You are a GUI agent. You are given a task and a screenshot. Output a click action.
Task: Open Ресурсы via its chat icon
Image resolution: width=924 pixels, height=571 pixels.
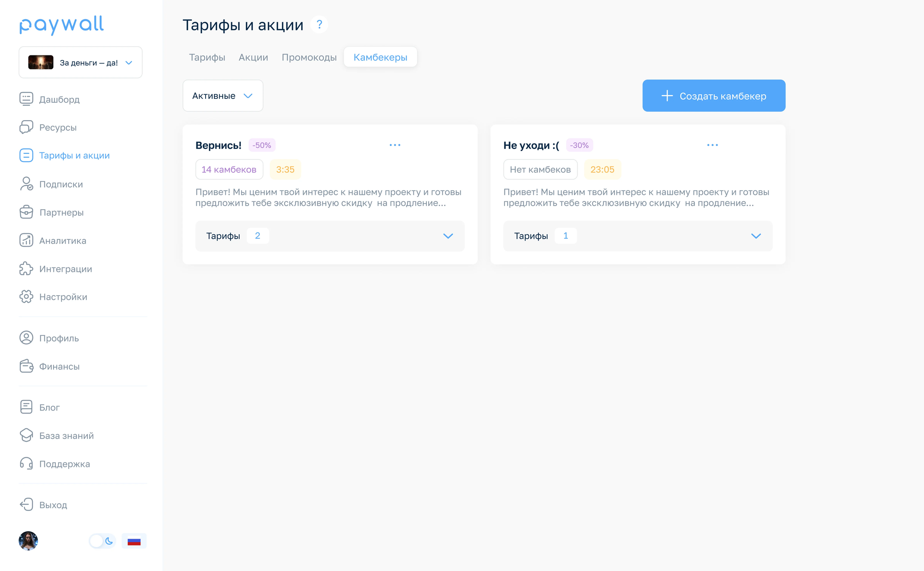[x=26, y=127]
